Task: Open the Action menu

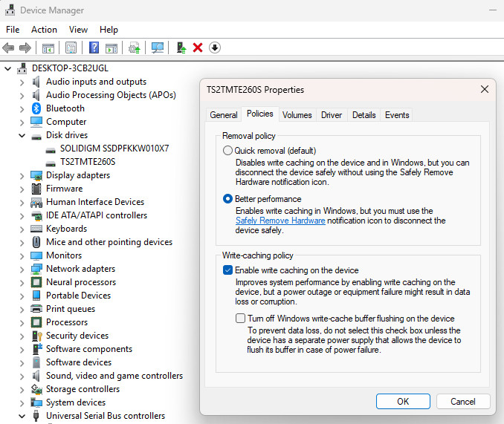Action: pos(44,30)
